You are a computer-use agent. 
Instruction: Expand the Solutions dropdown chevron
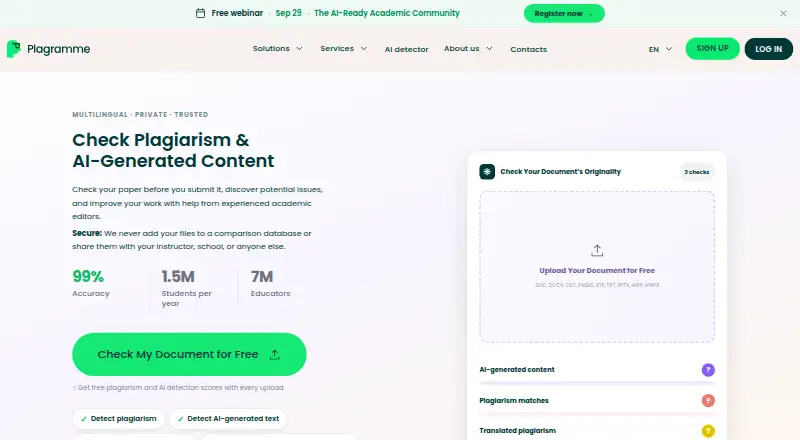299,48
